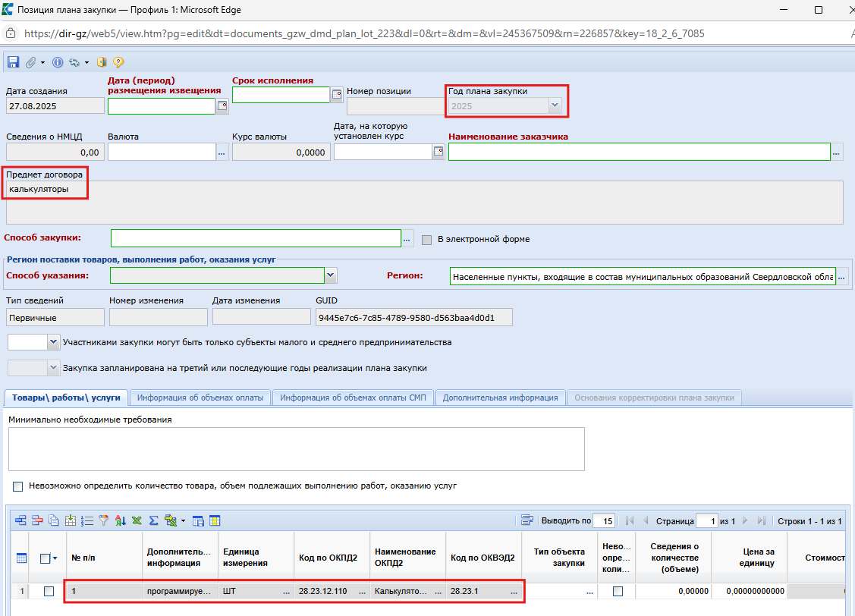This screenshot has width=855, height=616.
Task: Open the gears actions icon in top toolbar
Action: (74, 62)
